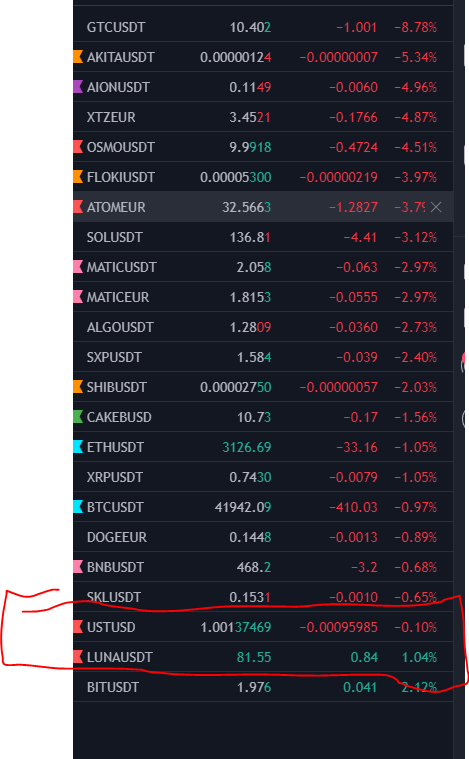This screenshot has width=469, height=759.
Task: Remove ATOMEUR using the X button
Action: [x=436, y=207]
